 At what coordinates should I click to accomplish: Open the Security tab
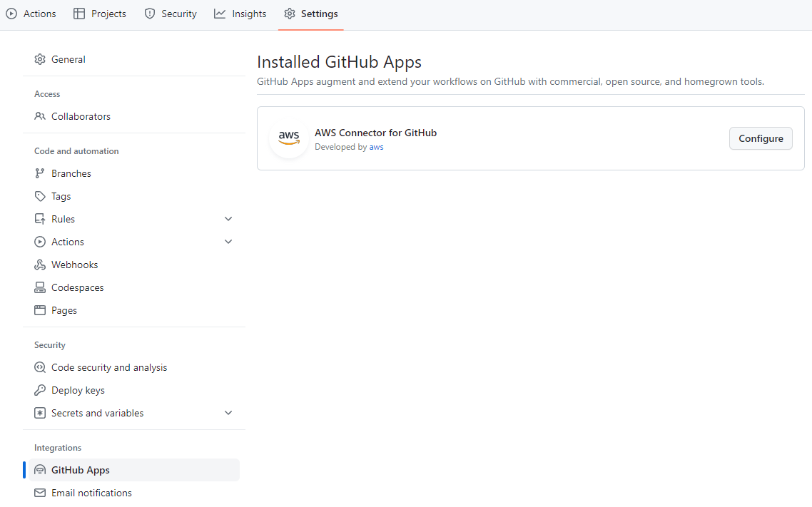coord(170,13)
